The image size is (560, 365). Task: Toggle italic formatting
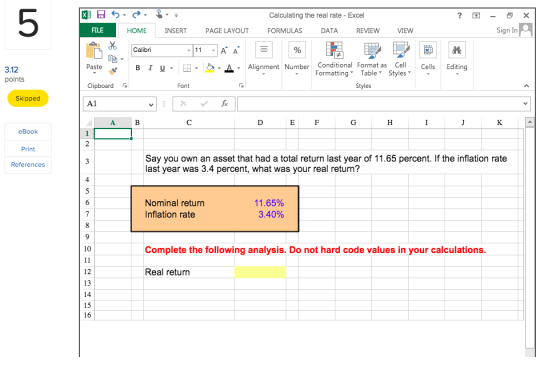click(x=150, y=68)
